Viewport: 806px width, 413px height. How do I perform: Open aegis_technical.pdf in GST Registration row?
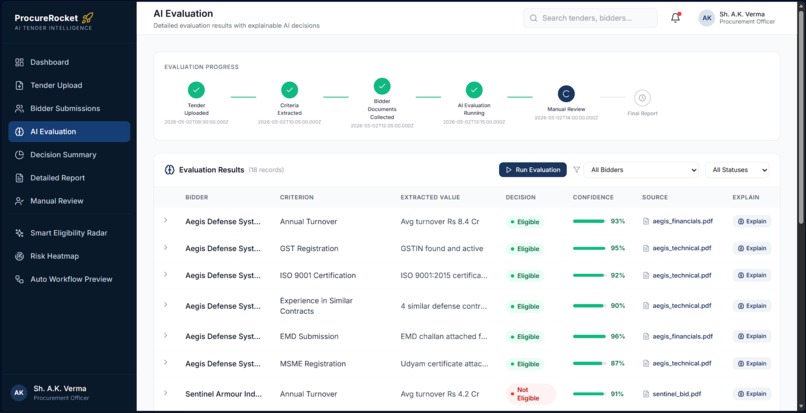(682, 248)
